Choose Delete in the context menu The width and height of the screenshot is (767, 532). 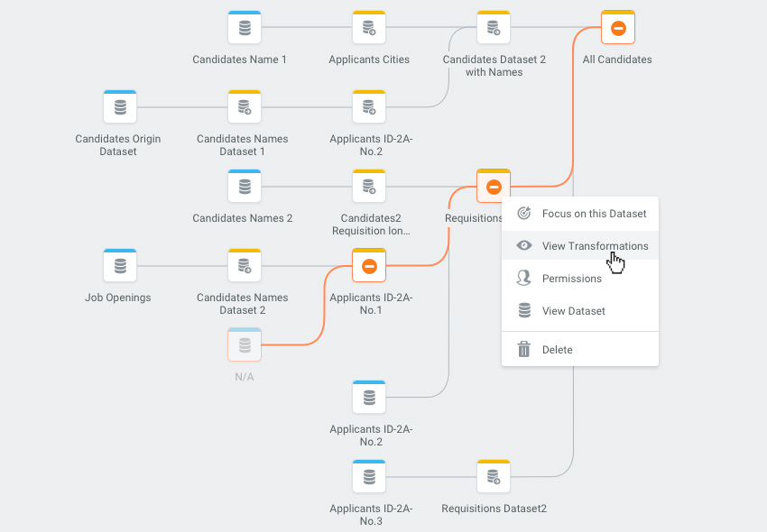pyautogui.click(x=557, y=350)
